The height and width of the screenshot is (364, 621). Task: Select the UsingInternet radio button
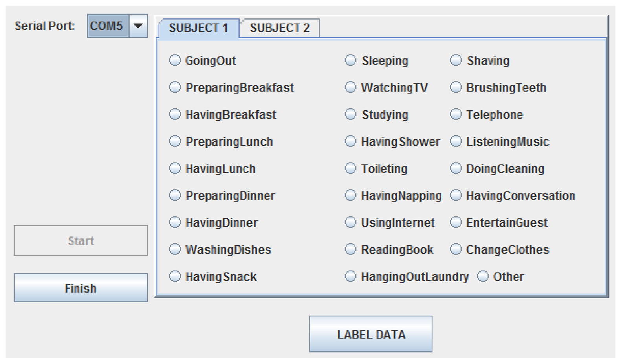pyautogui.click(x=350, y=222)
